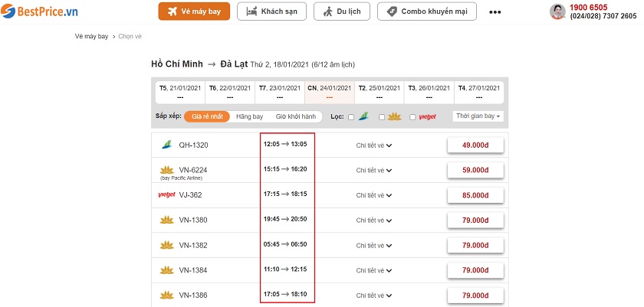644x307 pixels.
Task: Check the Vietnam Airlines filter checkbox
Action: 382,117
